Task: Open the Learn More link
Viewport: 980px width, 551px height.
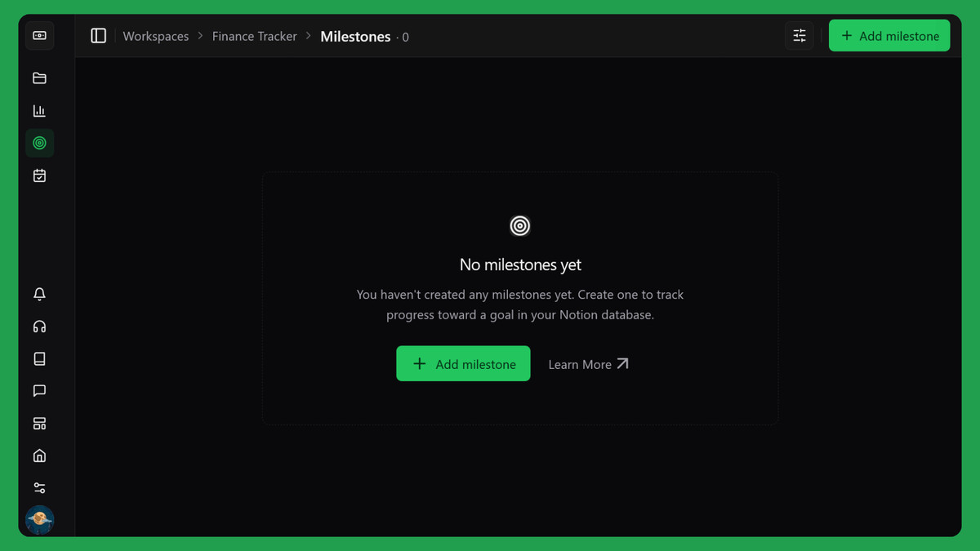Action: [588, 364]
